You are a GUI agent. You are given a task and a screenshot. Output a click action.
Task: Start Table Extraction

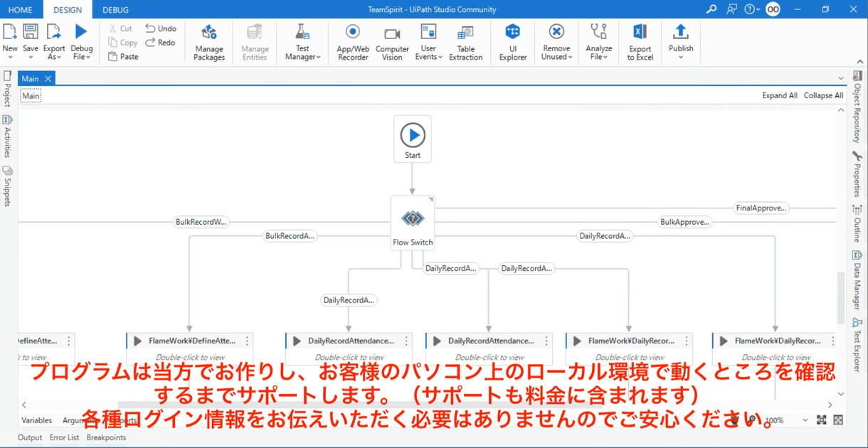466,42
